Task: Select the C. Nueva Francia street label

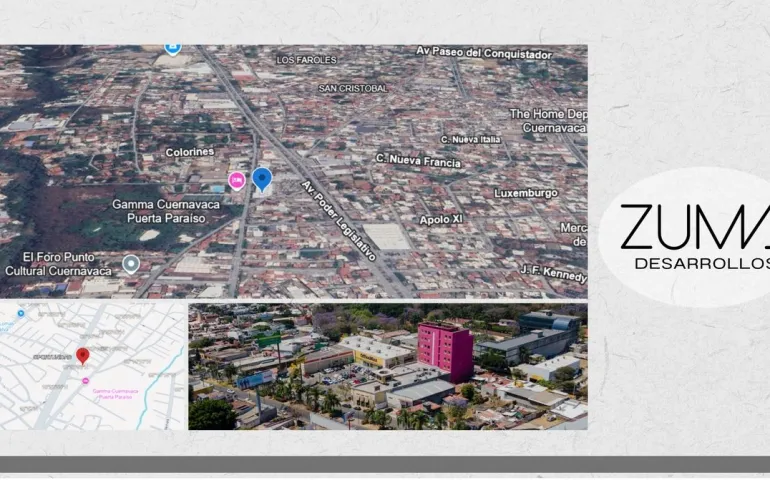Action: pos(418,160)
